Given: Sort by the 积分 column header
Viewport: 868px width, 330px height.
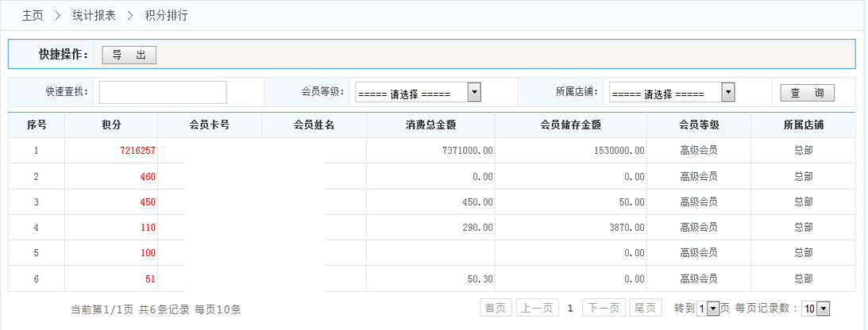Looking at the screenshot, I should (111, 125).
